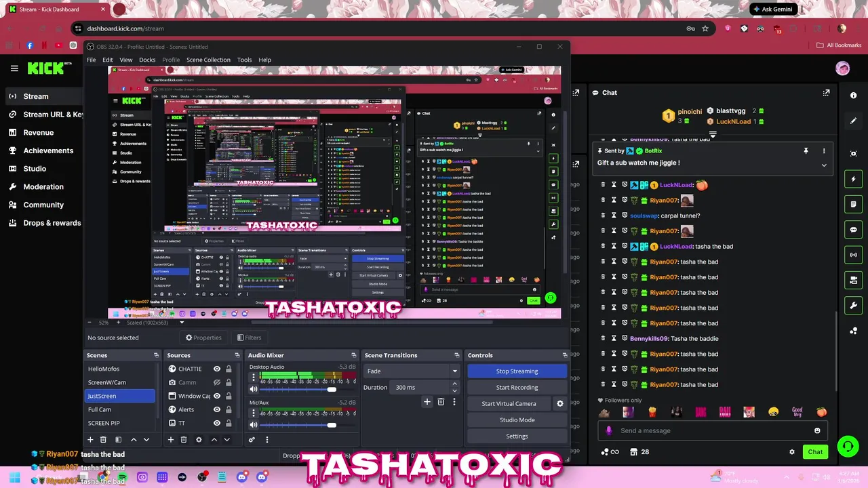The width and height of the screenshot is (868, 488).
Task: Pop out the Kick chat panel
Action: pos(826,93)
